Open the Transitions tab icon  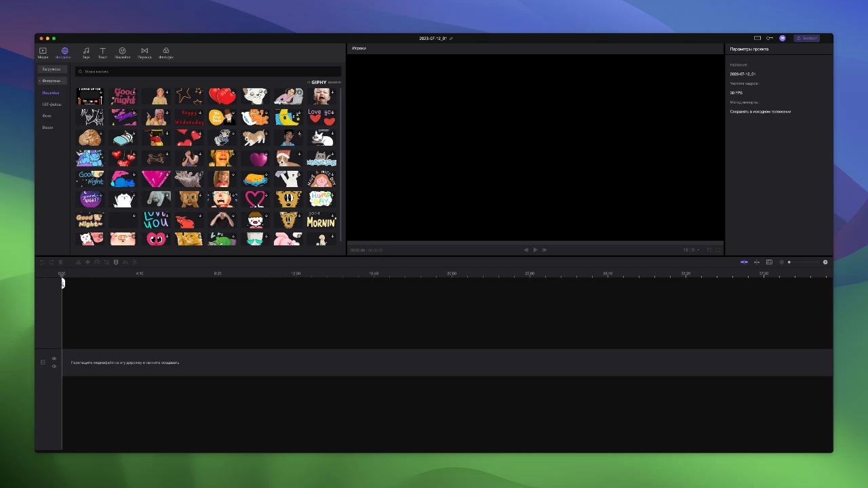coord(144,51)
